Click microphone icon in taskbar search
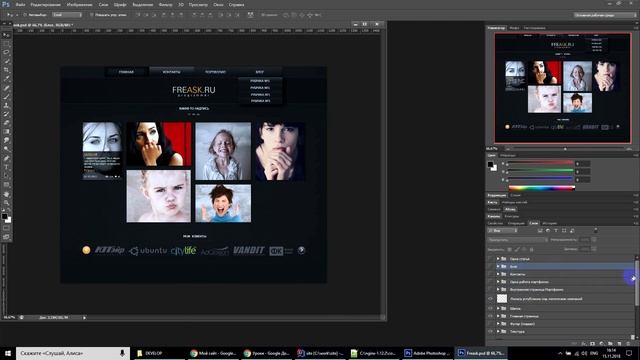640x360 pixels. pyautogui.click(x=122, y=353)
